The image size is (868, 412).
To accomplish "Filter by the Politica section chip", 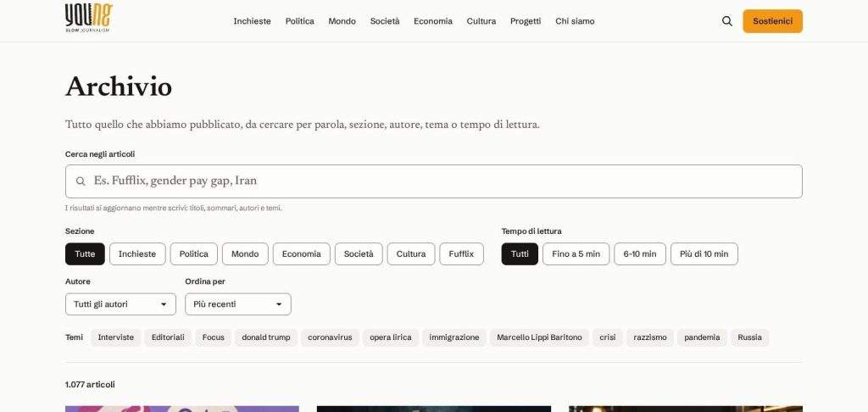I will click(x=194, y=253).
